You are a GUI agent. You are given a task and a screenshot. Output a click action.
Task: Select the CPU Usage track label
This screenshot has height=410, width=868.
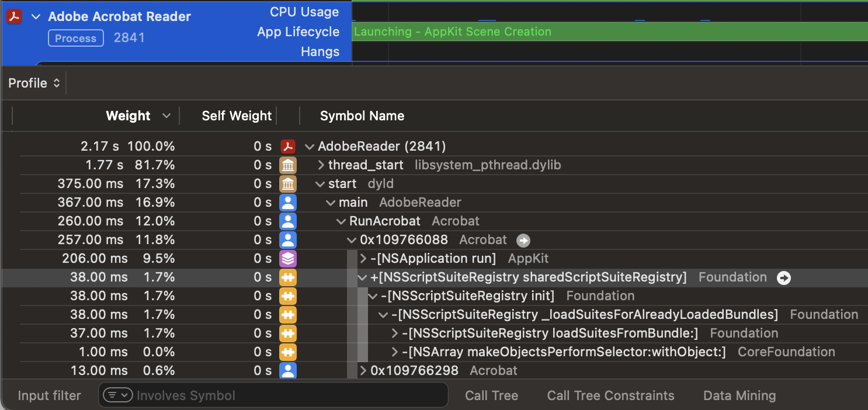tap(304, 12)
